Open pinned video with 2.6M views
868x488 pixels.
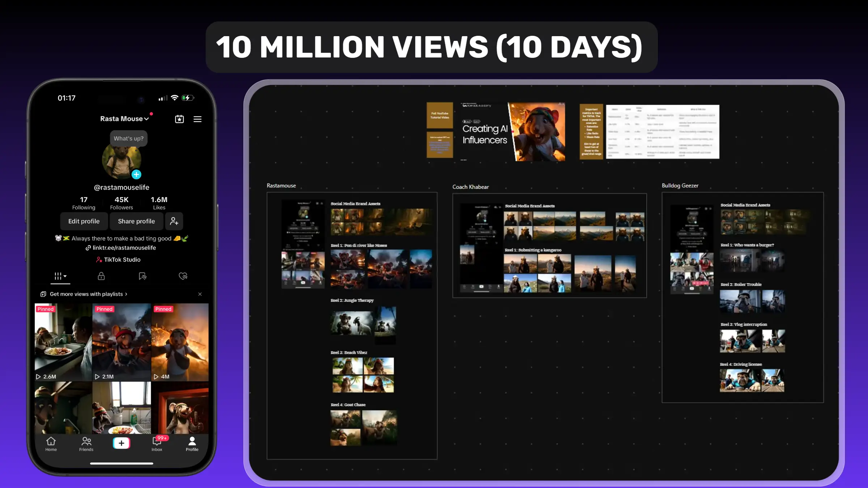(x=63, y=342)
